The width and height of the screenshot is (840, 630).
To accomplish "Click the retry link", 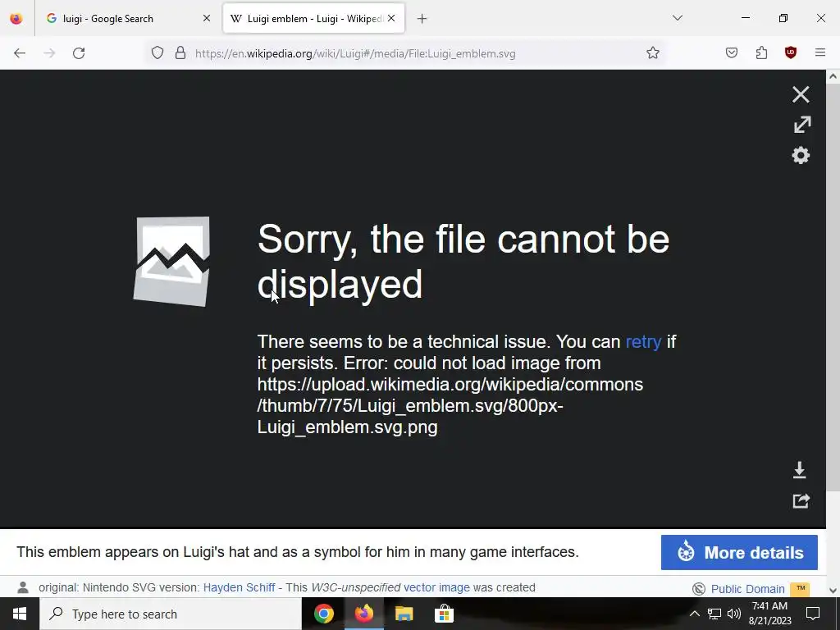I will 643,342.
